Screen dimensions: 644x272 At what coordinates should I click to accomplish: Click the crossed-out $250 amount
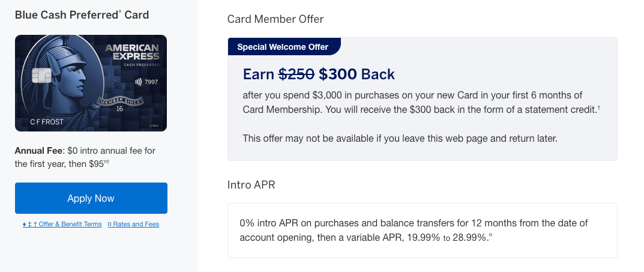296,74
